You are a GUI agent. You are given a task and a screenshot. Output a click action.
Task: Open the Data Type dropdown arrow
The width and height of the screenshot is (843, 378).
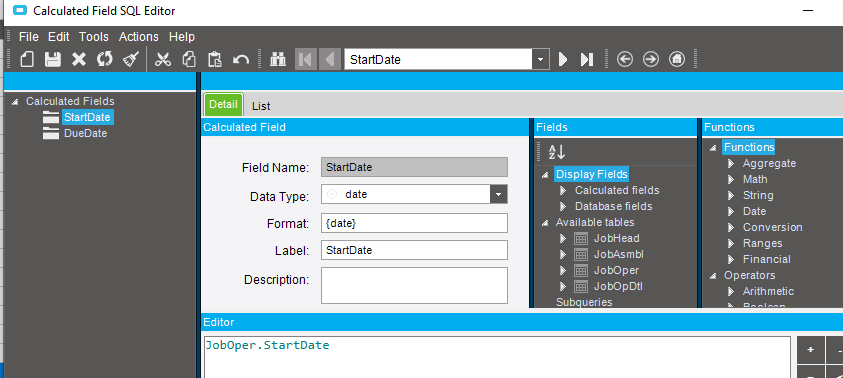499,195
